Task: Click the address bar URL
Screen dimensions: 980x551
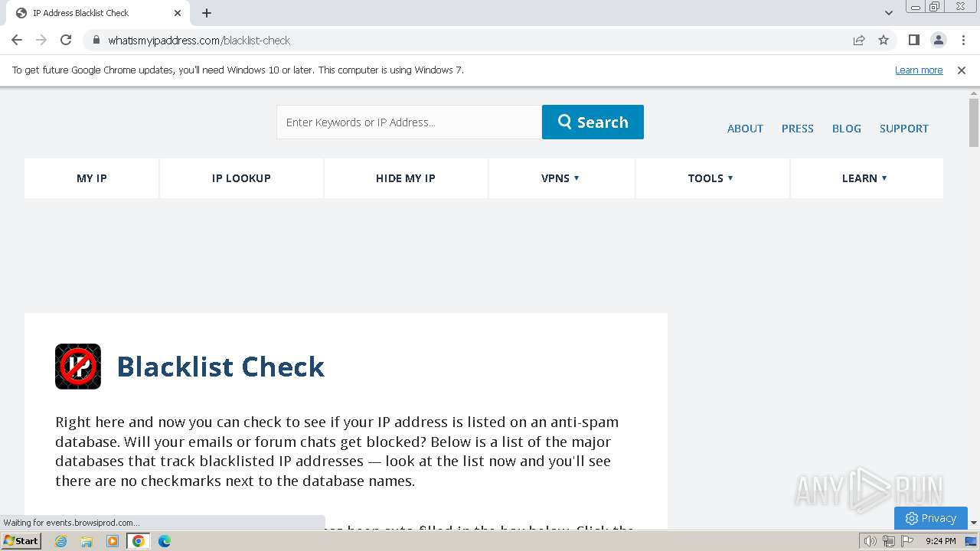Action: tap(199, 41)
